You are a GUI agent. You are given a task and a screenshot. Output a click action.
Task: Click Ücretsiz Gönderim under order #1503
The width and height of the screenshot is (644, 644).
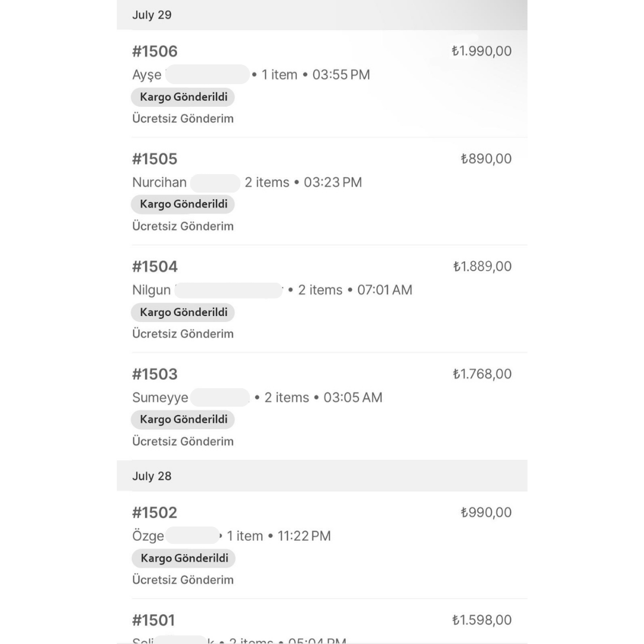click(x=182, y=441)
